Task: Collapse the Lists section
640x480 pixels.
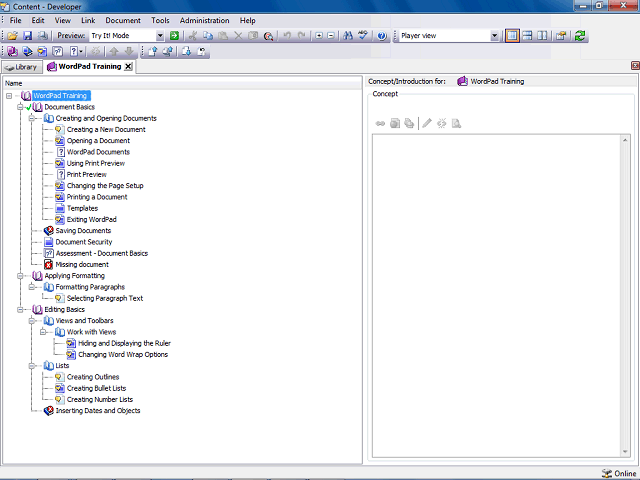Action: 31,366
